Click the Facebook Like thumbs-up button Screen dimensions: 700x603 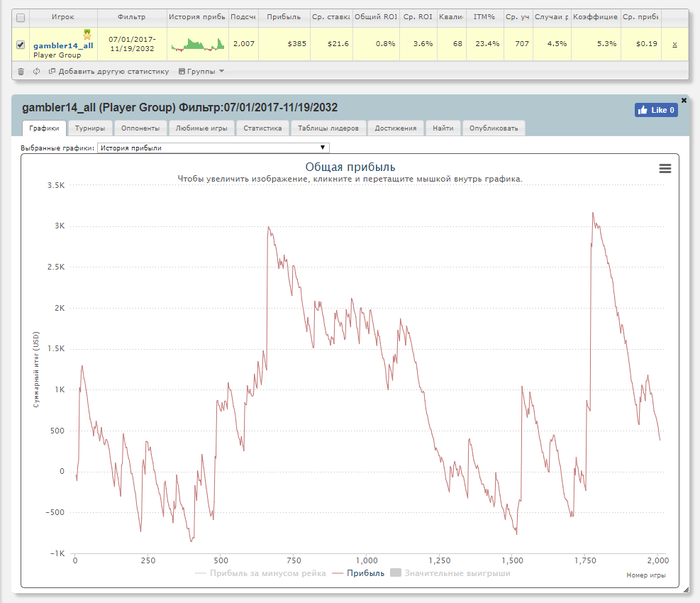(x=656, y=110)
